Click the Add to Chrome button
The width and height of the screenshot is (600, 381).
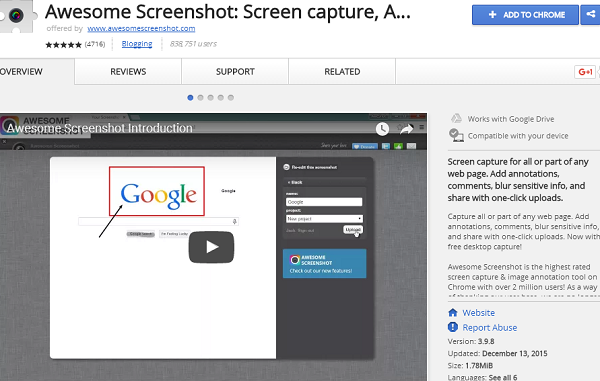pyautogui.click(x=525, y=15)
